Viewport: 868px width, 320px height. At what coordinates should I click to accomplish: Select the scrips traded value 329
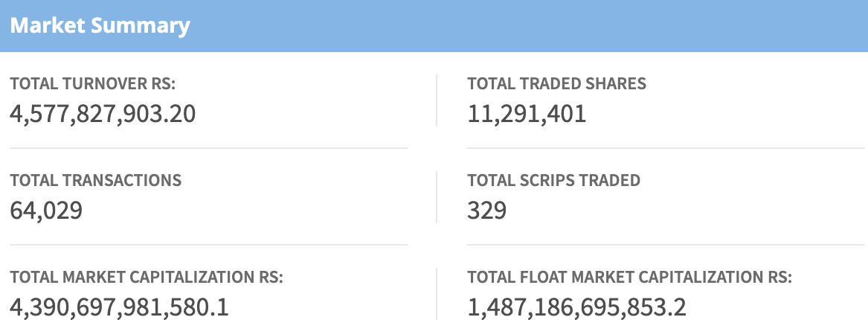click(x=486, y=211)
